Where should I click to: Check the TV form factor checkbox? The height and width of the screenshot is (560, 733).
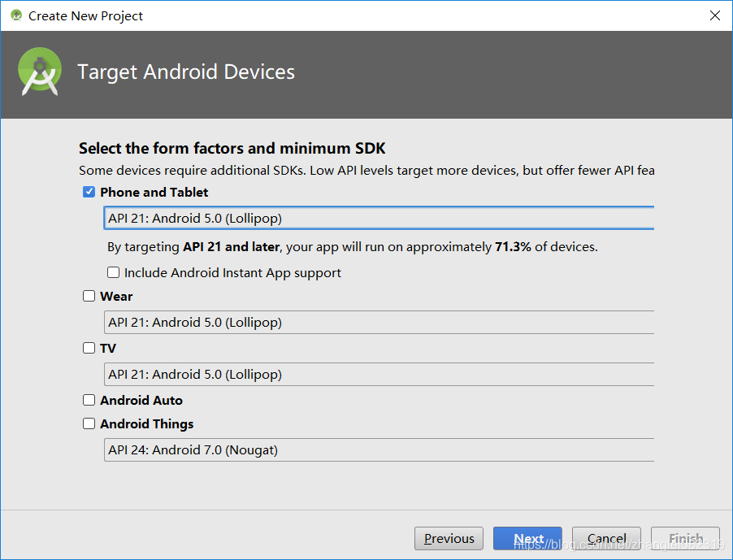(89, 348)
